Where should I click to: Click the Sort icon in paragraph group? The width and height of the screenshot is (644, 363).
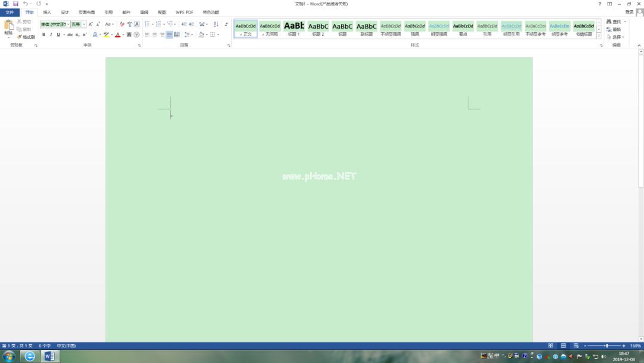tap(216, 24)
